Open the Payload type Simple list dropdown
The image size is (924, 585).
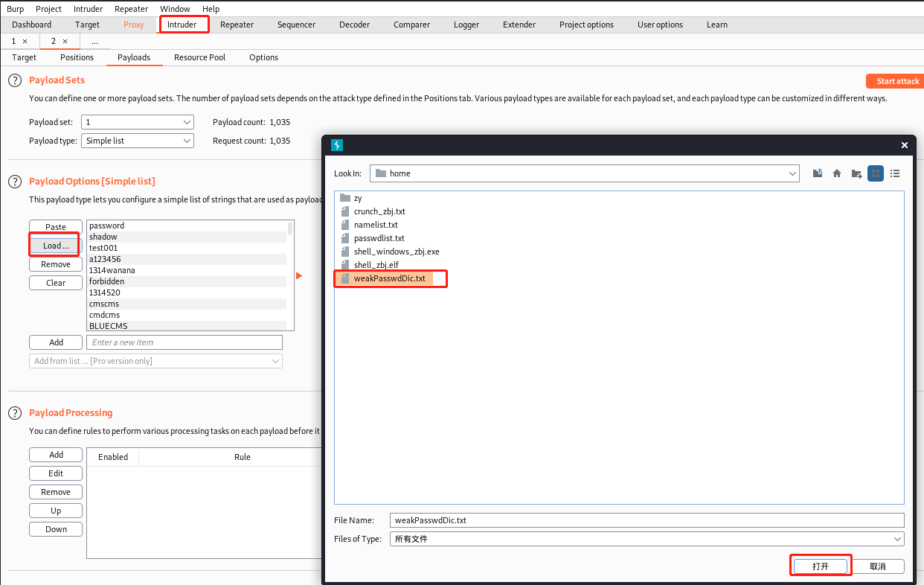pyautogui.click(x=138, y=141)
